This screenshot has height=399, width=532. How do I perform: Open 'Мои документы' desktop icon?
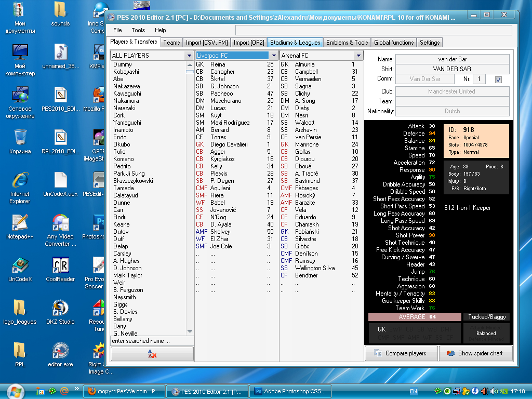(x=20, y=18)
